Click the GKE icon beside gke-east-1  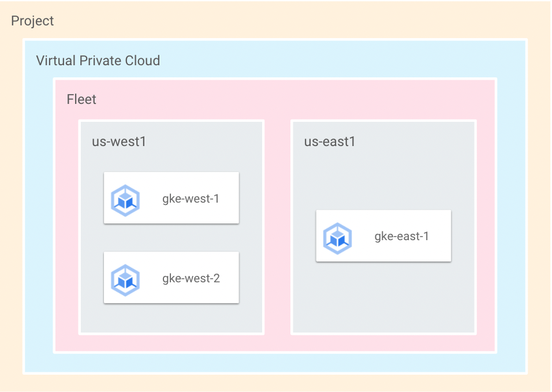click(338, 238)
